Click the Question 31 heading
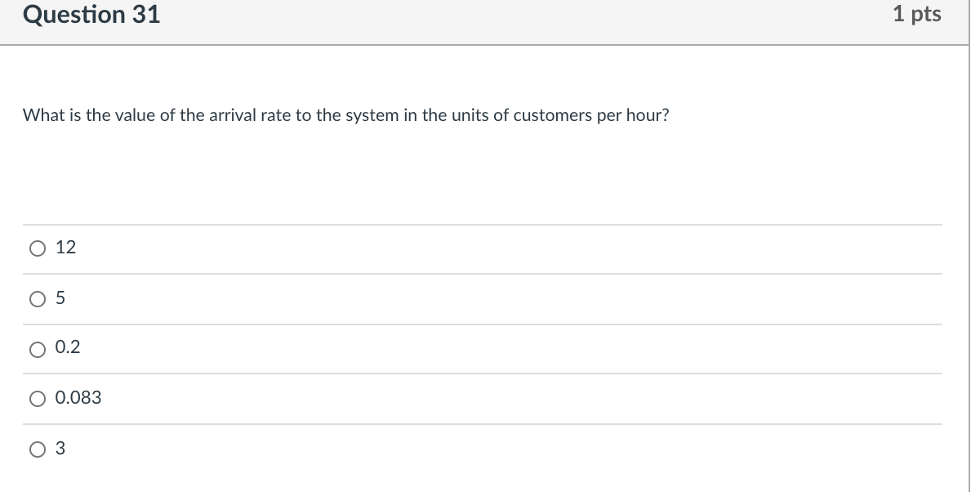Screen dimensions: 980x492 tap(91, 15)
